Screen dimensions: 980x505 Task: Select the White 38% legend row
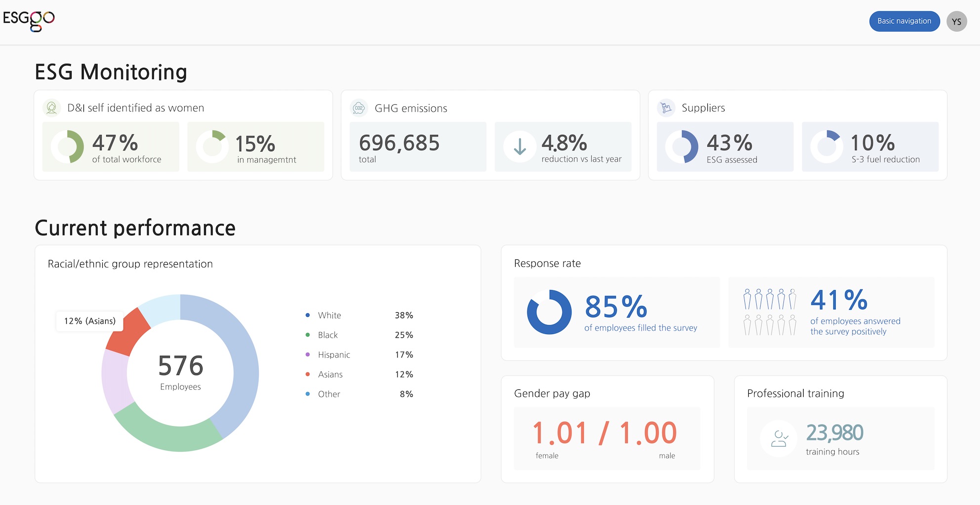pyautogui.click(x=359, y=315)
